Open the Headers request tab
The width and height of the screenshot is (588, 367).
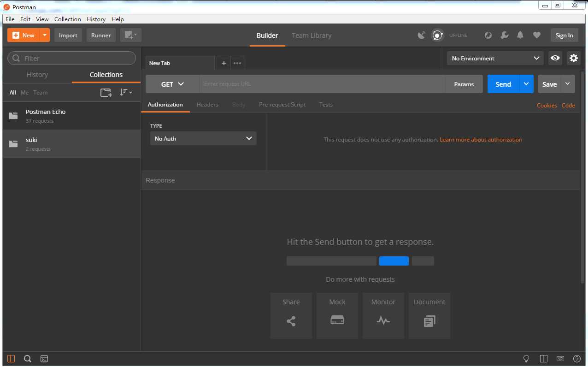click(207, 105)
